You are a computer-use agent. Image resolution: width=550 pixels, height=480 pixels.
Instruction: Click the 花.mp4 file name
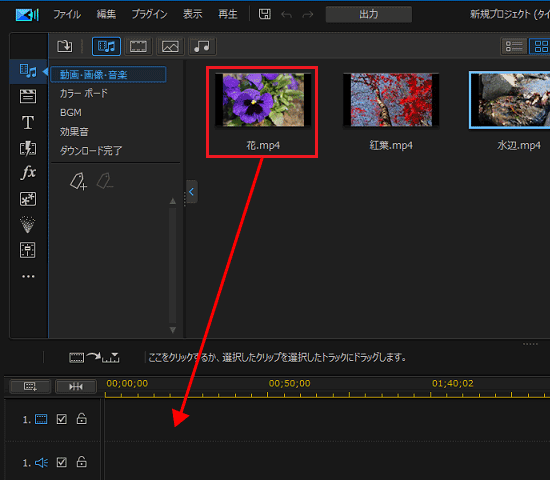tap(263, 145)
